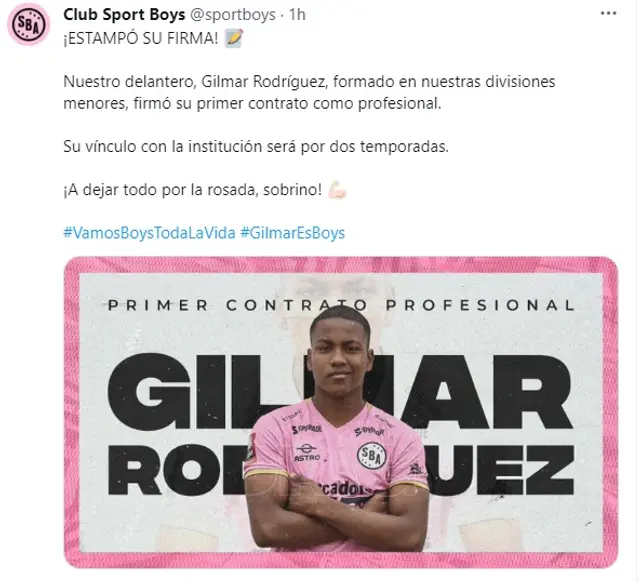Open the #VamosBoysTodaLaVida hashtag

149,233
